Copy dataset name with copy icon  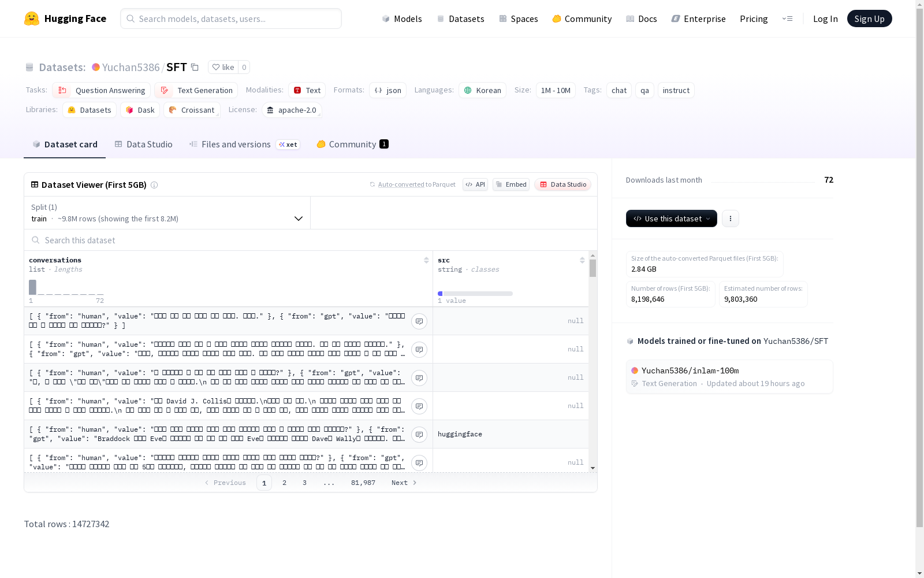pos(195,67)
